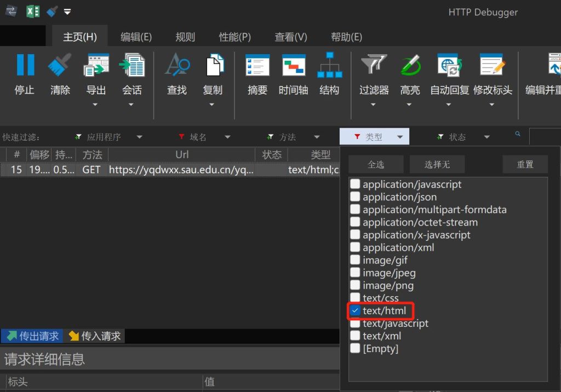This screenshot has height=392, width=561.
Task: Click the Stop (停止) pause icon
Action: [x=25, y=66]
